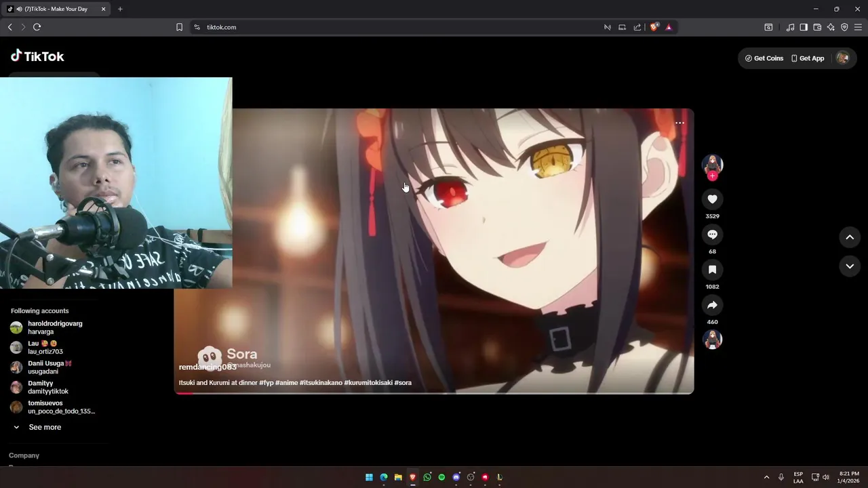View site information next to the URL

click(197, 27)
